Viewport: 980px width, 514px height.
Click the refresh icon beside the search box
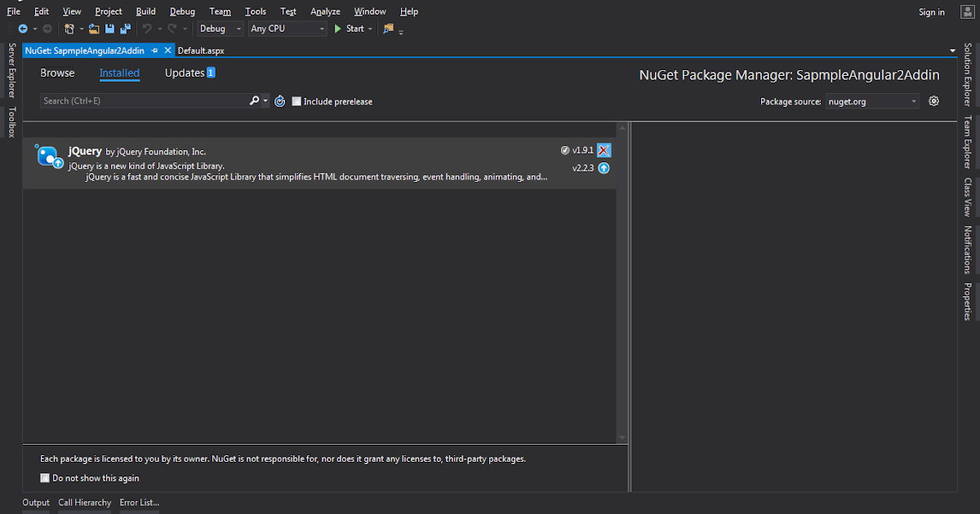tap(279, 100)
